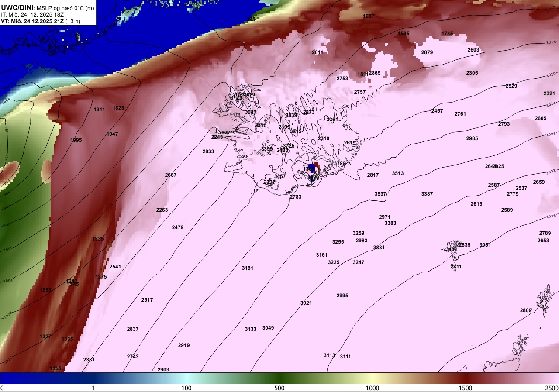
Task: Click the height value 1995
Action: tap(76, 140)
